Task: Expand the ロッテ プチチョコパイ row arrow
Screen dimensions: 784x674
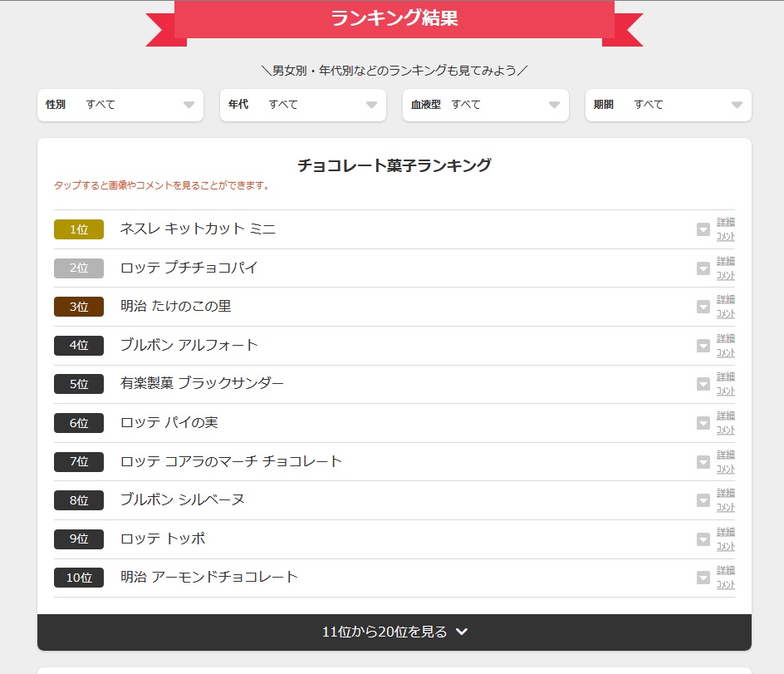Action: pos(703,268)
